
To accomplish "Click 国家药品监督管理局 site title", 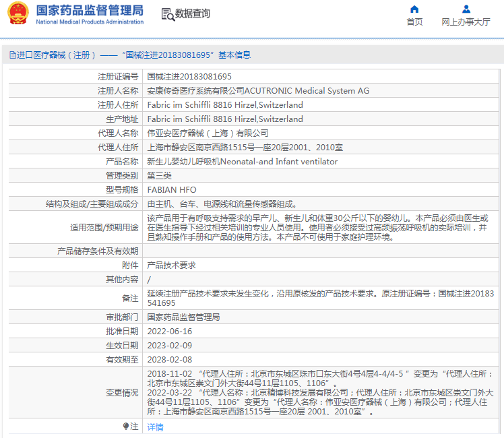I will click(x=89, y=11).
